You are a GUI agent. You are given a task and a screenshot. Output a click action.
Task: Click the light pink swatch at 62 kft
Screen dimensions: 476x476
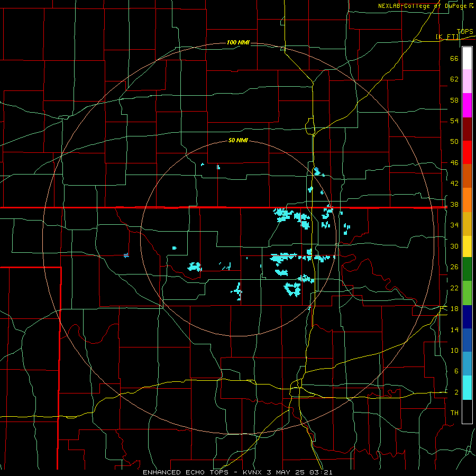pos(467,81)
